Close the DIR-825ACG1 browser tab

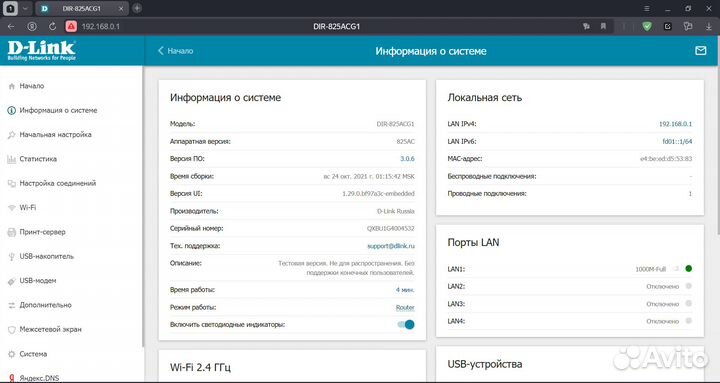121,8
